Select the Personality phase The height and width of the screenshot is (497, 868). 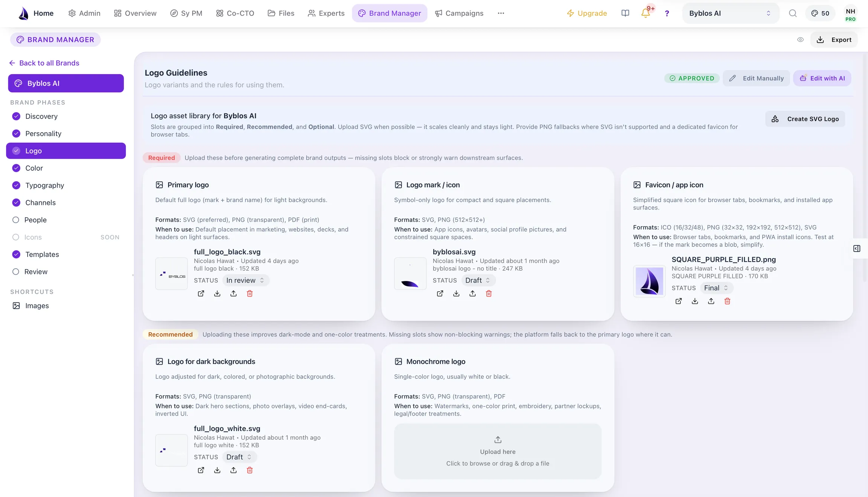pos(66,134)
